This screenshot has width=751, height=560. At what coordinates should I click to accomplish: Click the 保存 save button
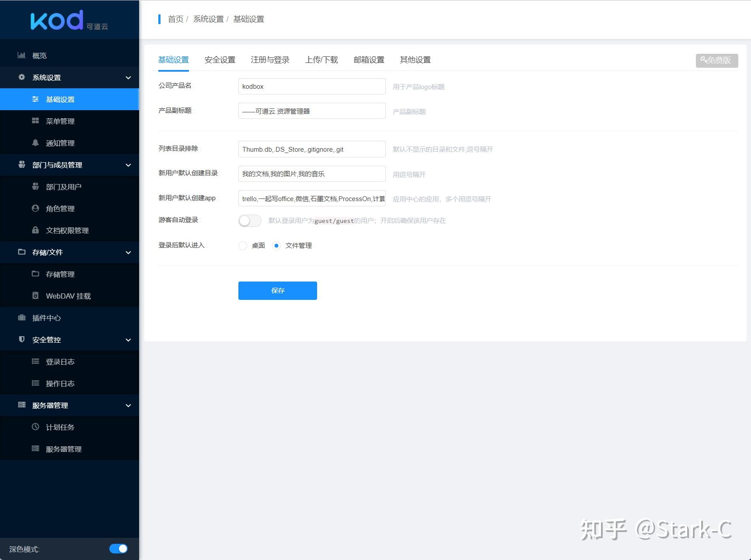(x=277, y=290)
